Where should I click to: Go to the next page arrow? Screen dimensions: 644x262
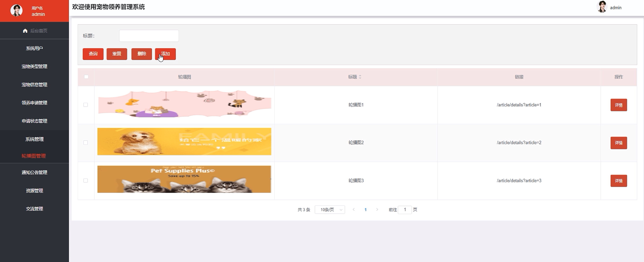[x=377, y=210]
